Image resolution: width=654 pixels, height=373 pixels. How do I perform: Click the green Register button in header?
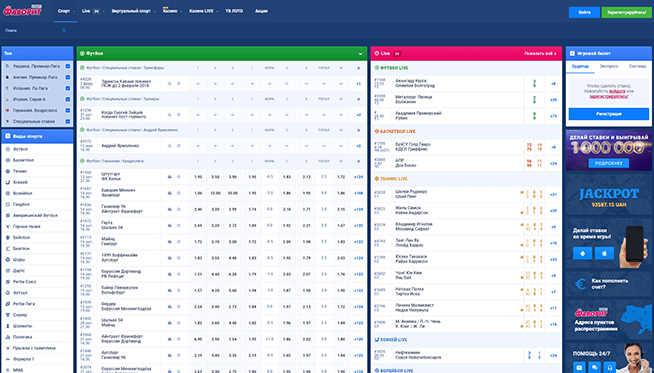pos(626,13)
